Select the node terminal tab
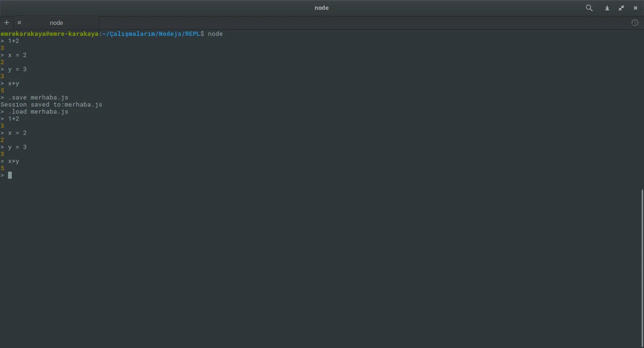The width and height of the screenshot is (644, 348). [x=57, y=23]
